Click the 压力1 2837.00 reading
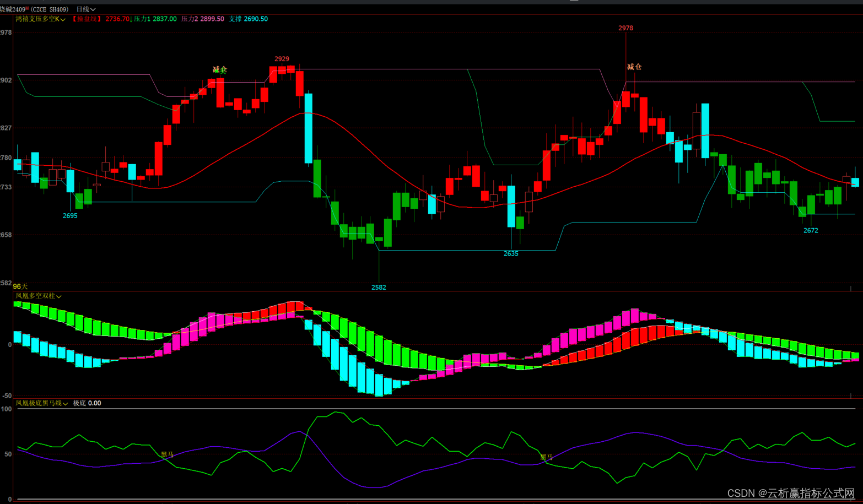 point(155,19)
